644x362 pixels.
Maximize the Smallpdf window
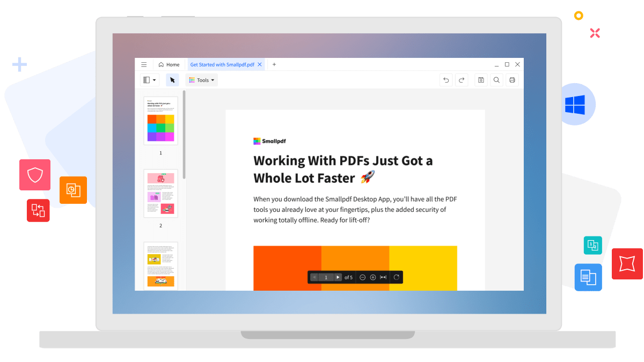click(x=507, y=64)
